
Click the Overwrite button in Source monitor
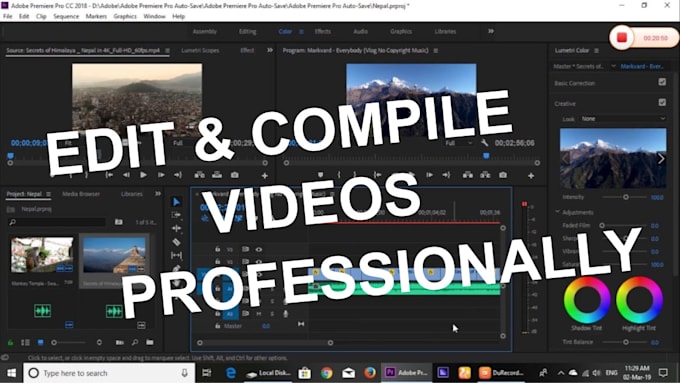(217, 175)
